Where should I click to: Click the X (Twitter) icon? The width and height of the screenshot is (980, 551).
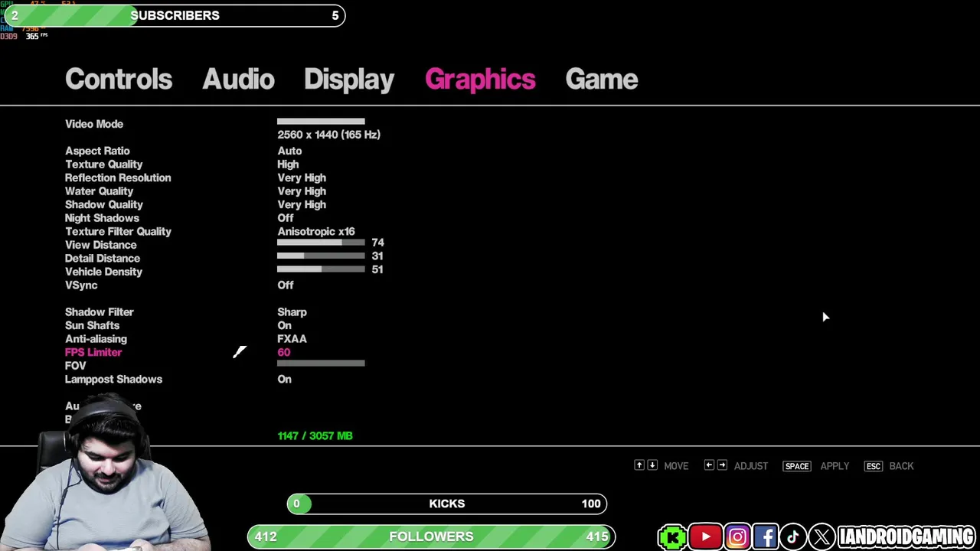822,537
